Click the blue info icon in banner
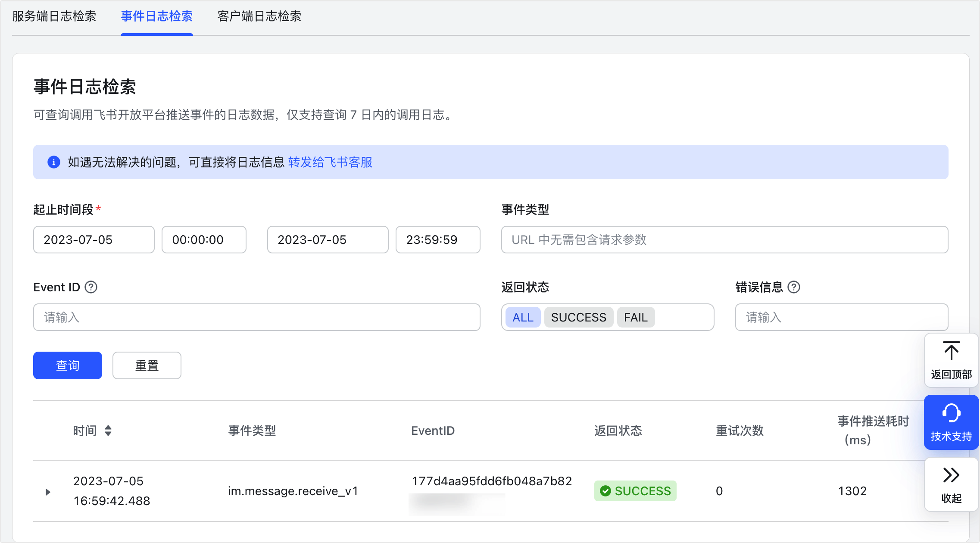This screenshot has height=543, width=980. point(54,162)
